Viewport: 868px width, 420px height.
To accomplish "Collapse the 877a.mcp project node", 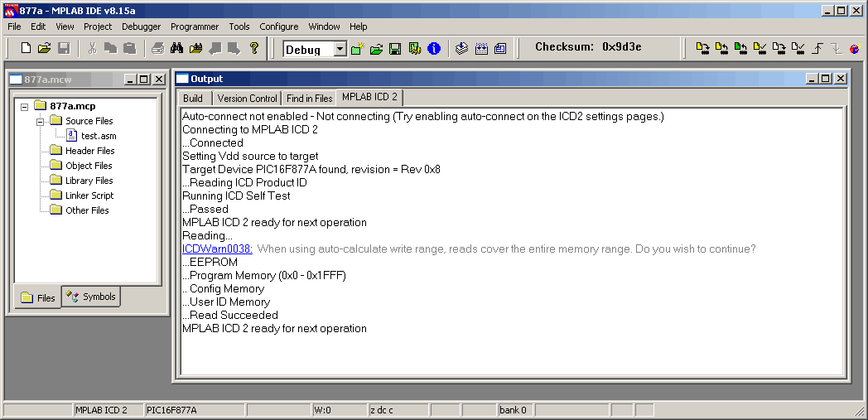I will tap(24, 106).
